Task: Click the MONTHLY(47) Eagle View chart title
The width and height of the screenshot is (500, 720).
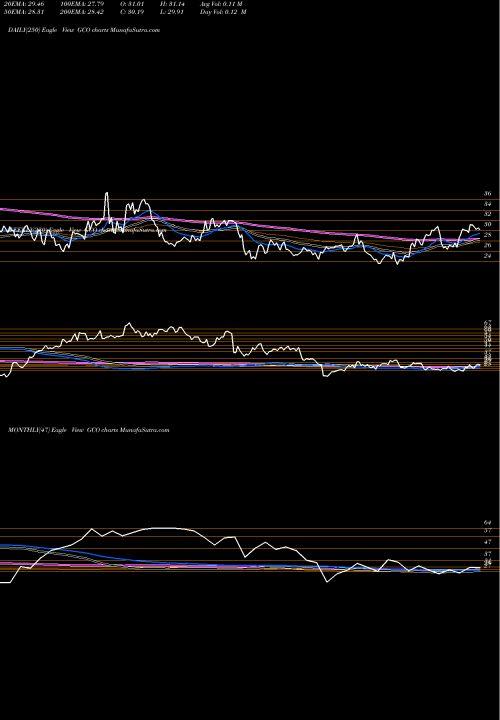Action: click(89, 430)
